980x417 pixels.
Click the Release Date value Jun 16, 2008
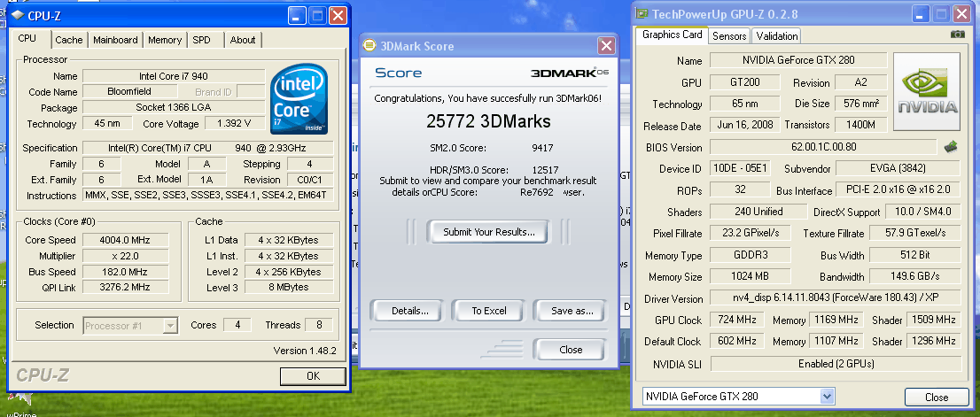744,125
